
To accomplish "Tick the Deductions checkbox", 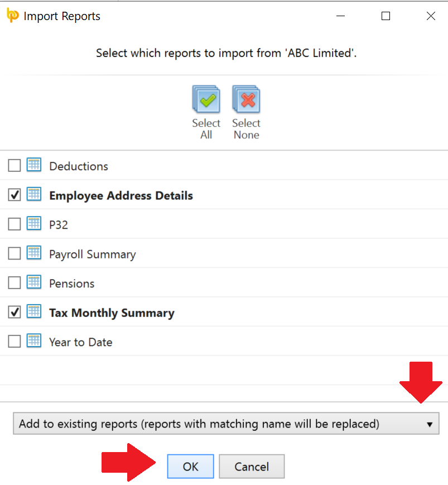I will coord(14,166).
